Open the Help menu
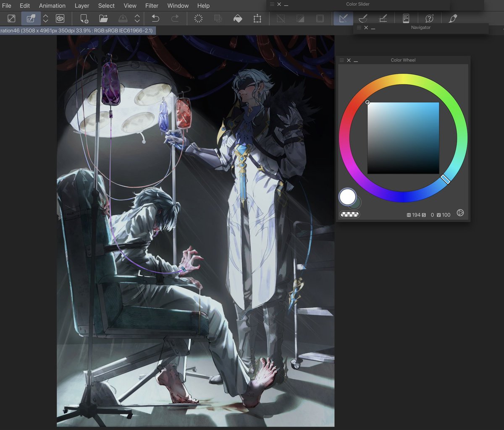 point(203,6)
